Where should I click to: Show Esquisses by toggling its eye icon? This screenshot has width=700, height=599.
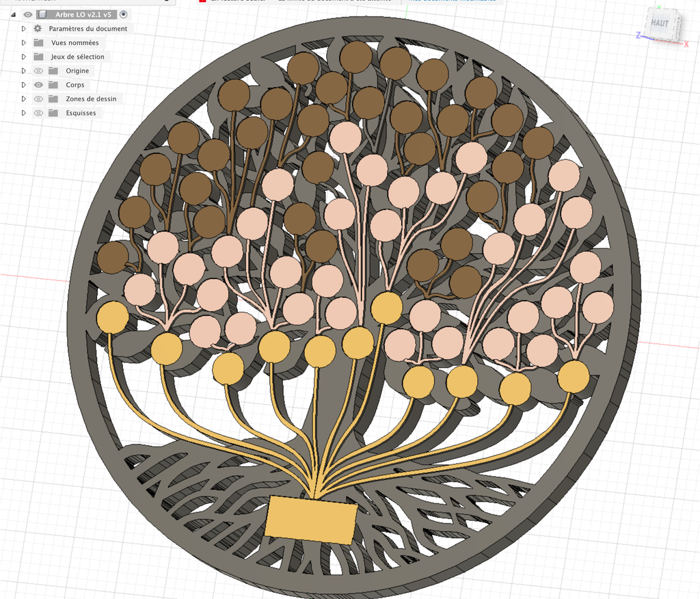[39, 113]
